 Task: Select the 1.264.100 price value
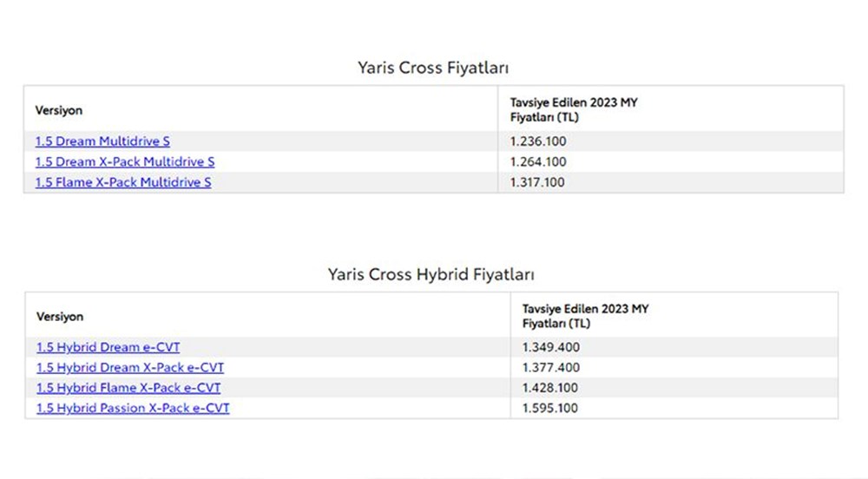point(538,162)
